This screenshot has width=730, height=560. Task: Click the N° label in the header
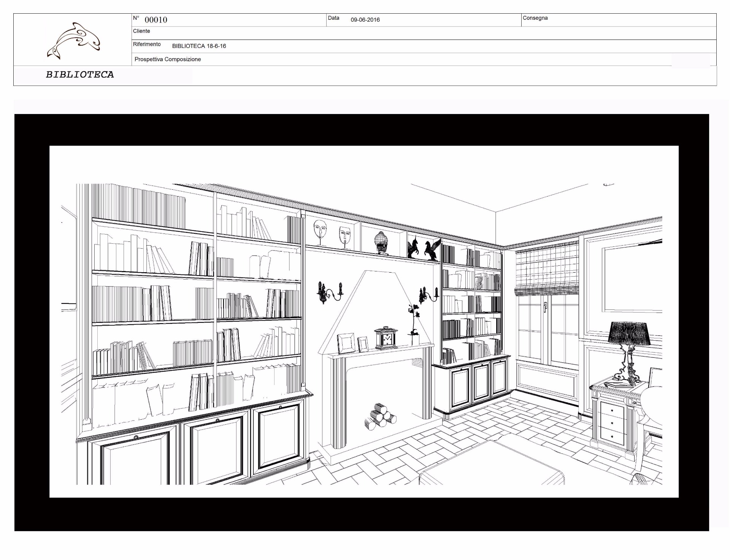tap(136, 18)
